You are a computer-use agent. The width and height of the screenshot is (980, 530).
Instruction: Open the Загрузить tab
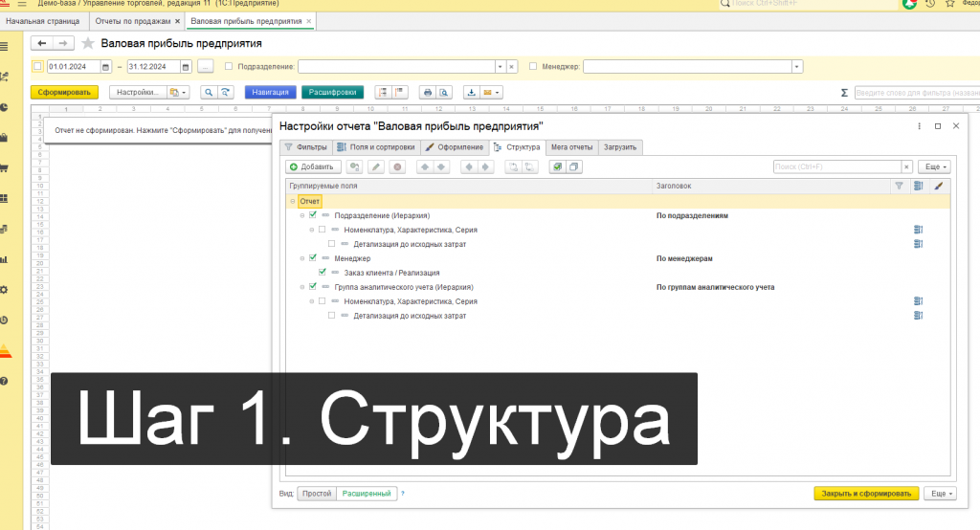(620, 147)
